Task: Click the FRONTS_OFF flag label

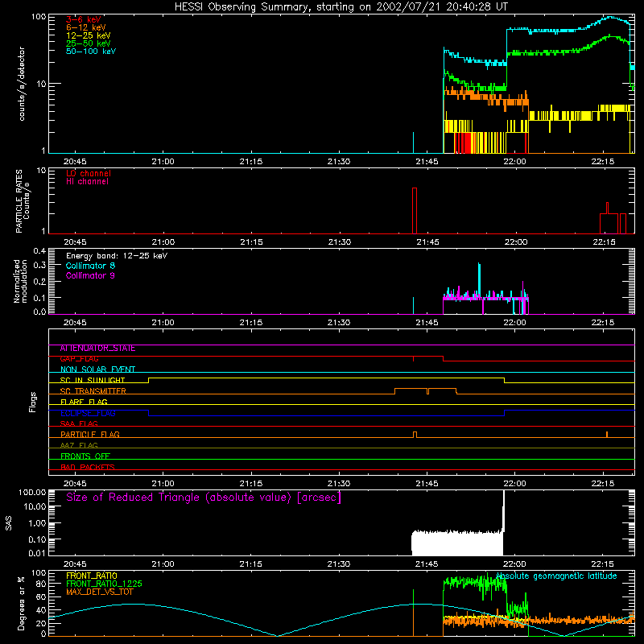Action: (85, 456)
